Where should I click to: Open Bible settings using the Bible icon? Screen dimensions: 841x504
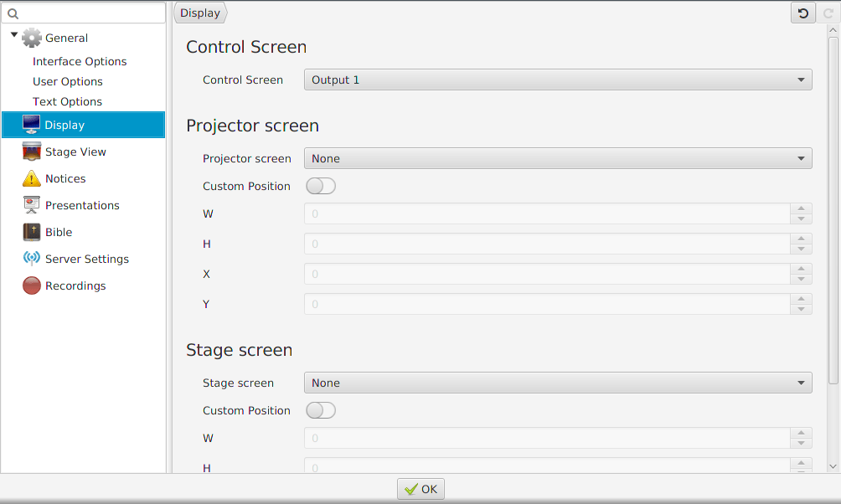coord(31,232)
